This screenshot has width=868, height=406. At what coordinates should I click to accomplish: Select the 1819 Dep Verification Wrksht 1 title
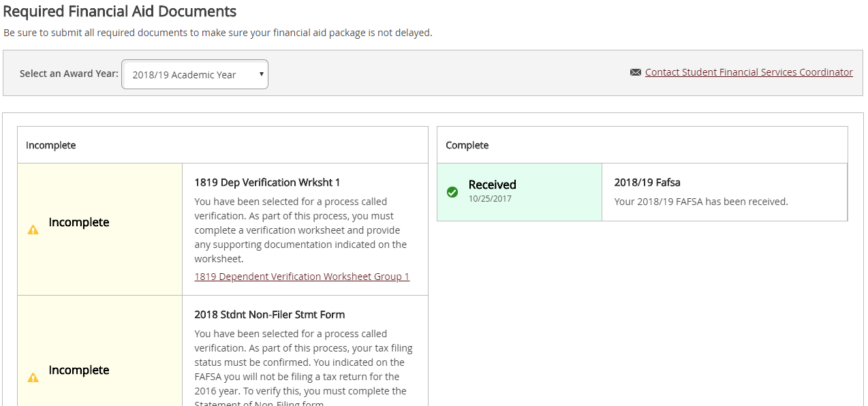point(267,183)
